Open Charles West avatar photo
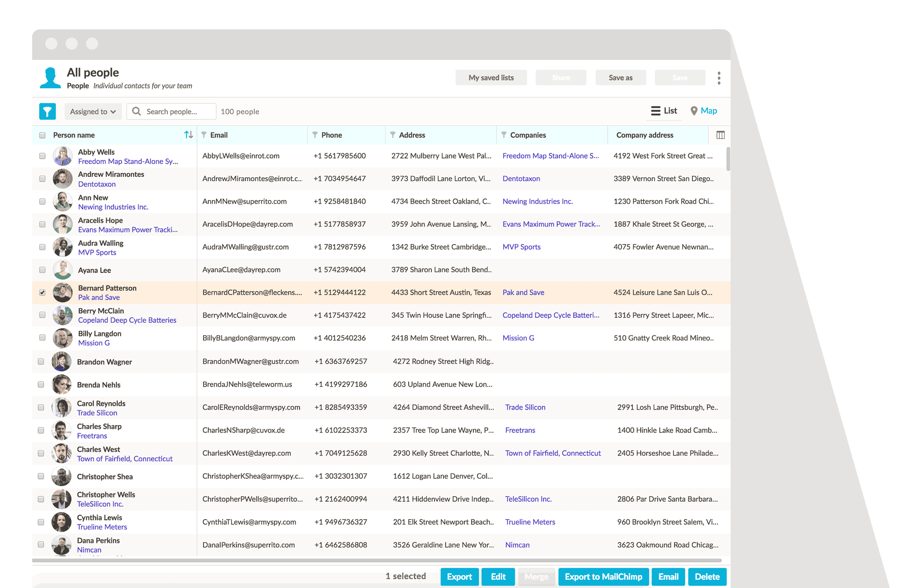 click(62, 454)
